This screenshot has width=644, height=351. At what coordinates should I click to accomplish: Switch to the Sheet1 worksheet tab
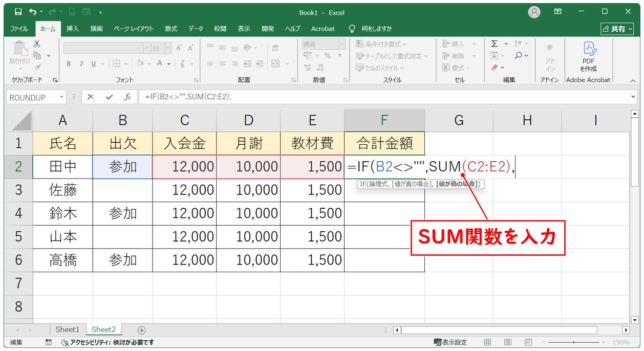[x=68, y=330]
